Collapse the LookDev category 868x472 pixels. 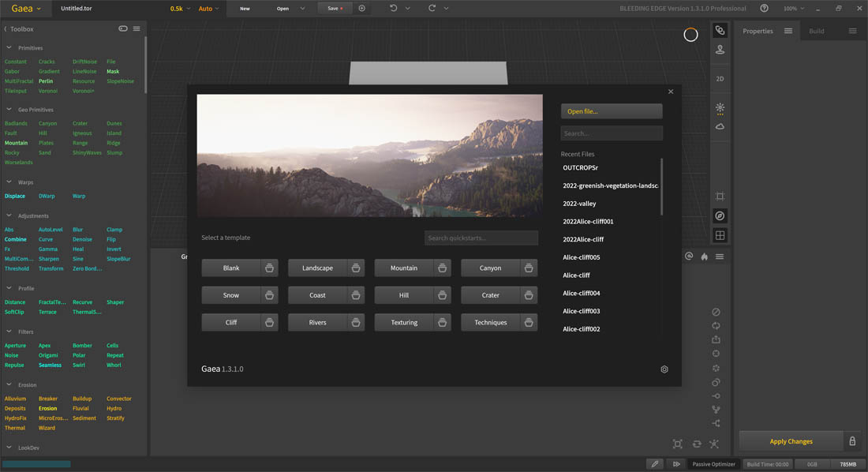[9, 448]
